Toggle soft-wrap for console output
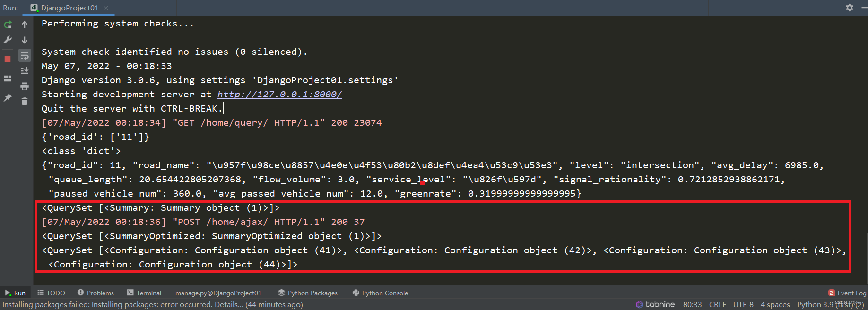Viewport: 868px width, 310px height. (25, 56)
